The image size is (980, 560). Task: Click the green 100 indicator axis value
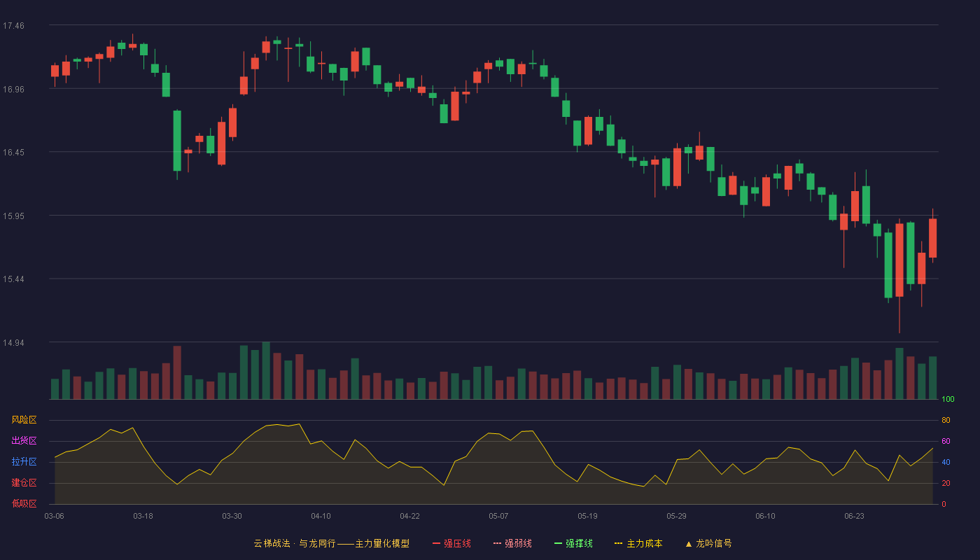[x=948, y=400]
